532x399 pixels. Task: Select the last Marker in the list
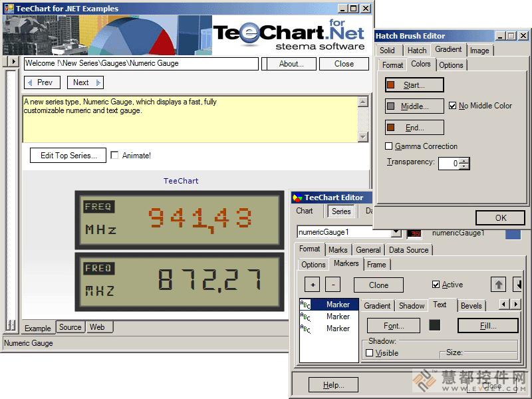329,329
